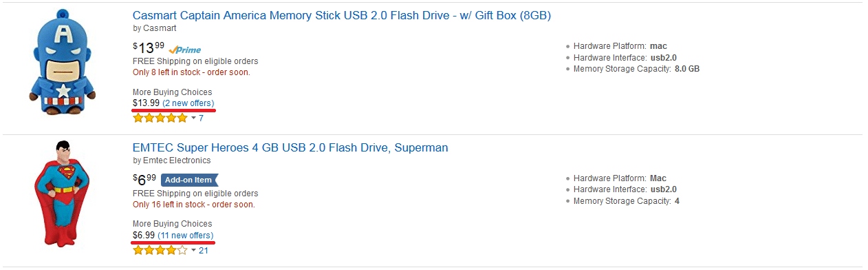Open EMTEC Super Heroes Superman listing title
This screenshot has width=868, height=270.
pos(290,147)
